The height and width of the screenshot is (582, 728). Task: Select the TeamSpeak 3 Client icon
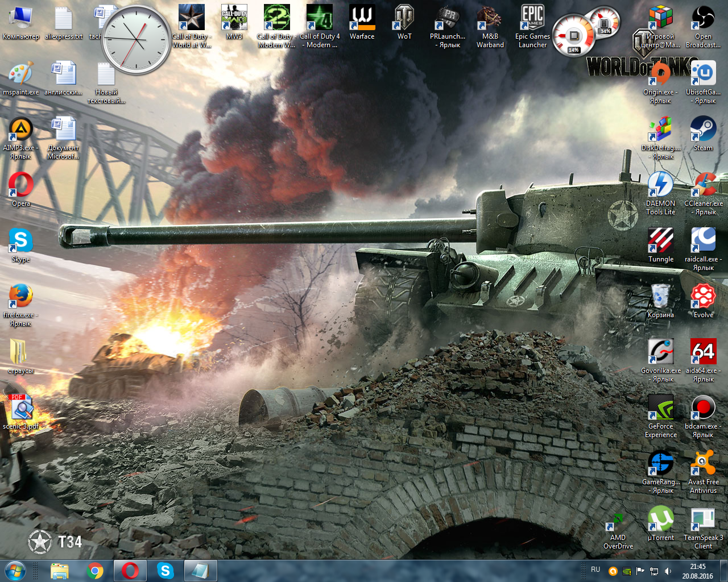[704, 529]
